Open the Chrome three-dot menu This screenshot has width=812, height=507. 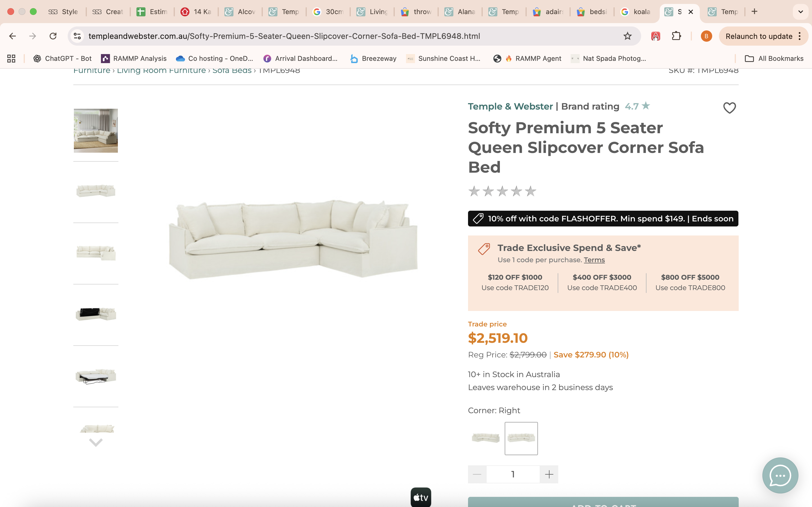[x=800, y=36]
